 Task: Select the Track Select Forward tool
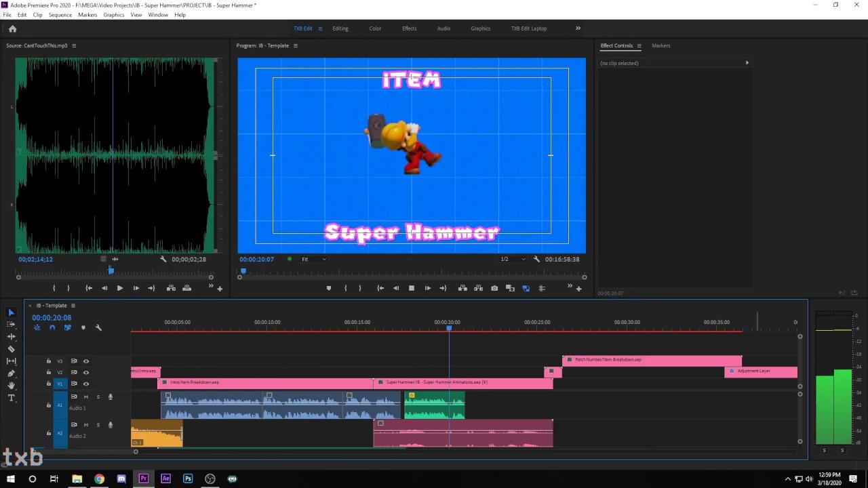[11, 325]
